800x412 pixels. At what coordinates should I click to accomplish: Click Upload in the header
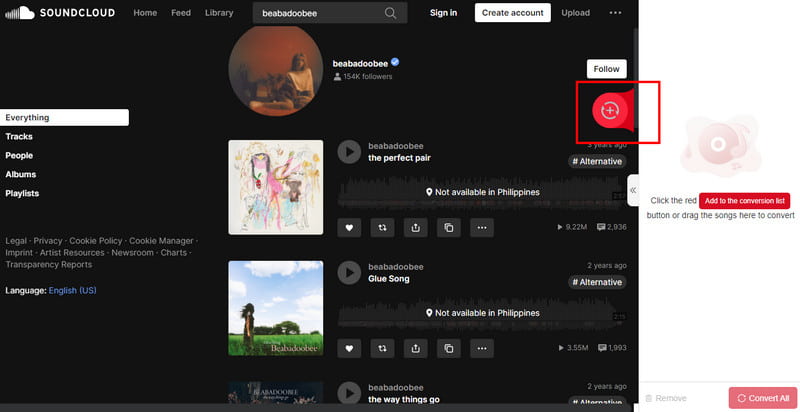point(576,13)
